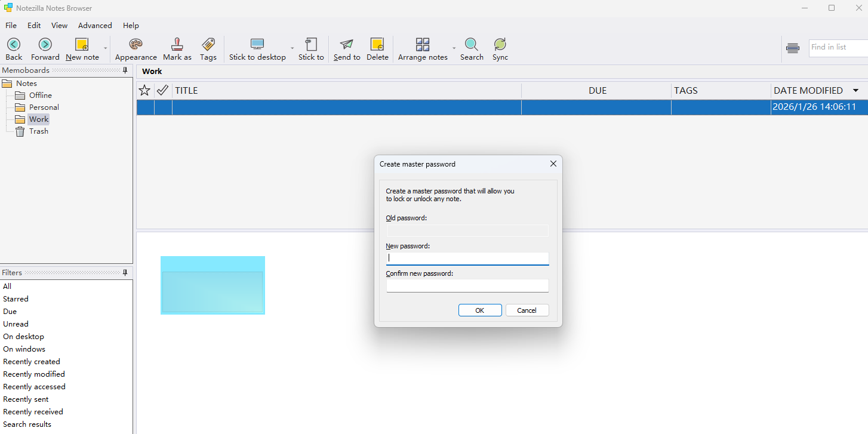The image size is (868, 434).
Task: Click the star column header
Action: pyautogui.click(x=144, y=91)
